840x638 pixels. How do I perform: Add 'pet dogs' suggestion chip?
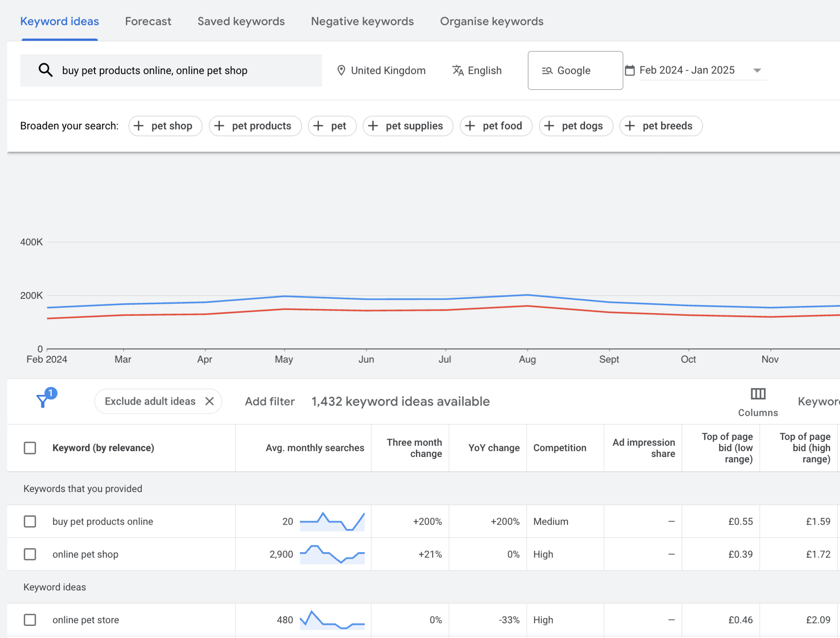point(576,126)
